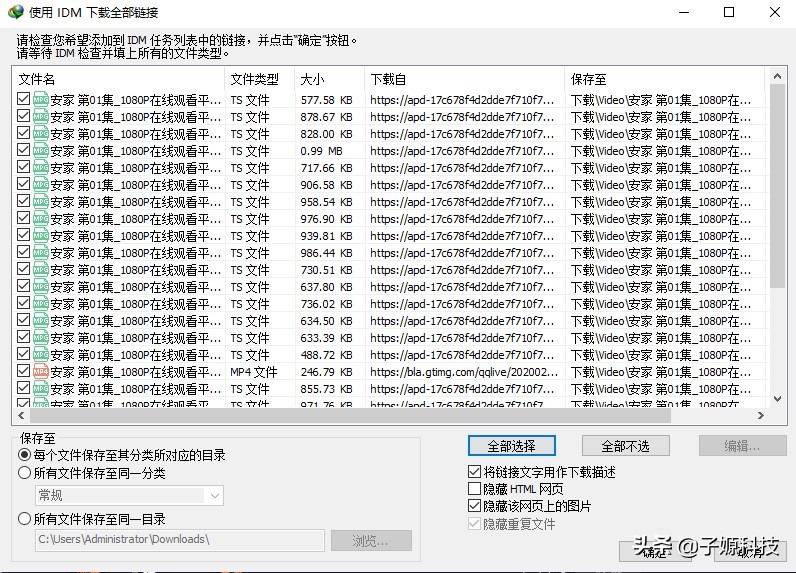
Task: Sort by 下载自 column header
Action: click(465, 79)
